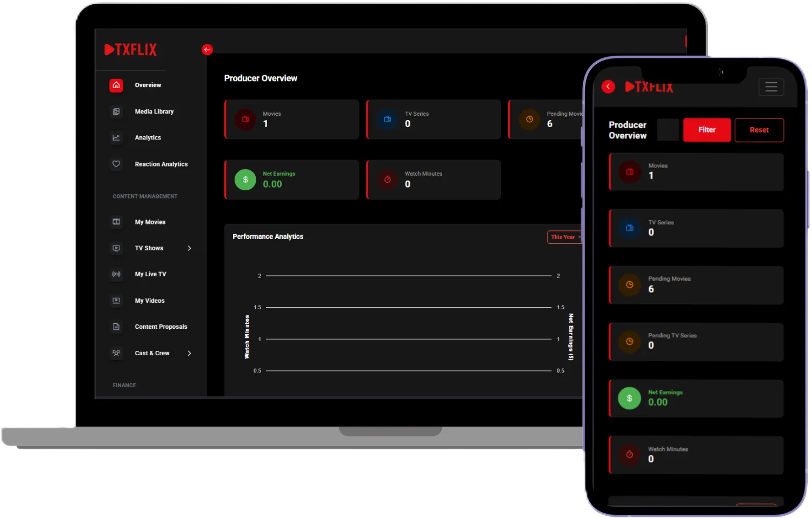
Task: Click the My Live TV broadcast icon
Action: point(116,274)
